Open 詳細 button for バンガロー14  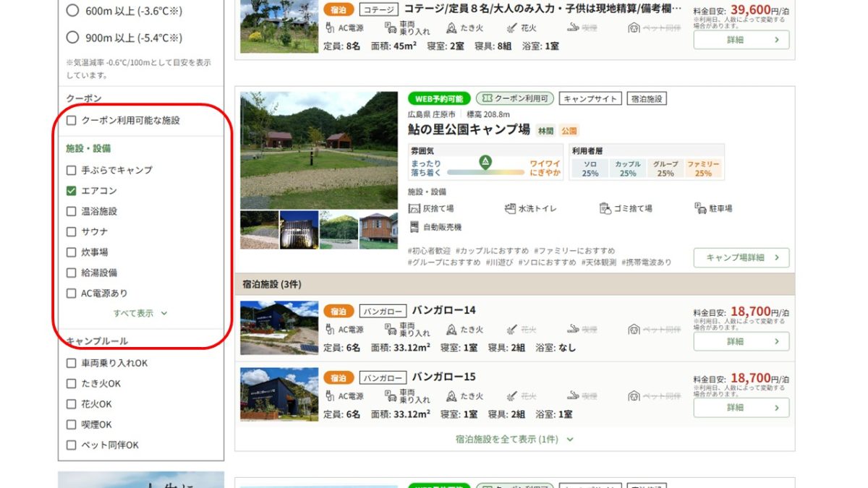pos(741,341)
